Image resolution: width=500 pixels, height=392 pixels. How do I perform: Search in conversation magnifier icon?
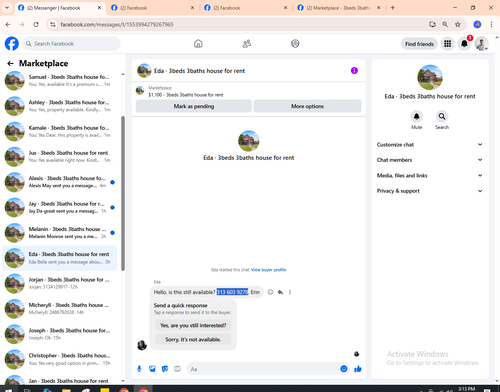[x=442, y=116]
